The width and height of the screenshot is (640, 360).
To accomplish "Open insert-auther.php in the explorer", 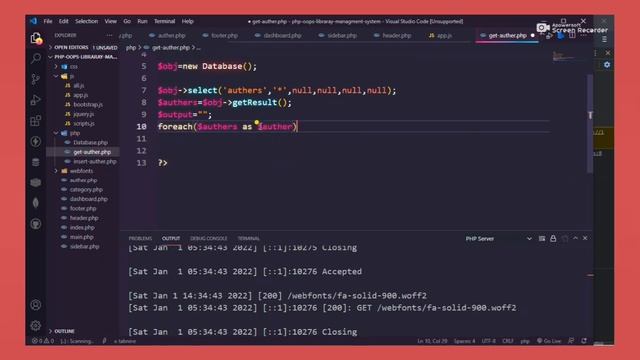I will (x=95, y=162).
